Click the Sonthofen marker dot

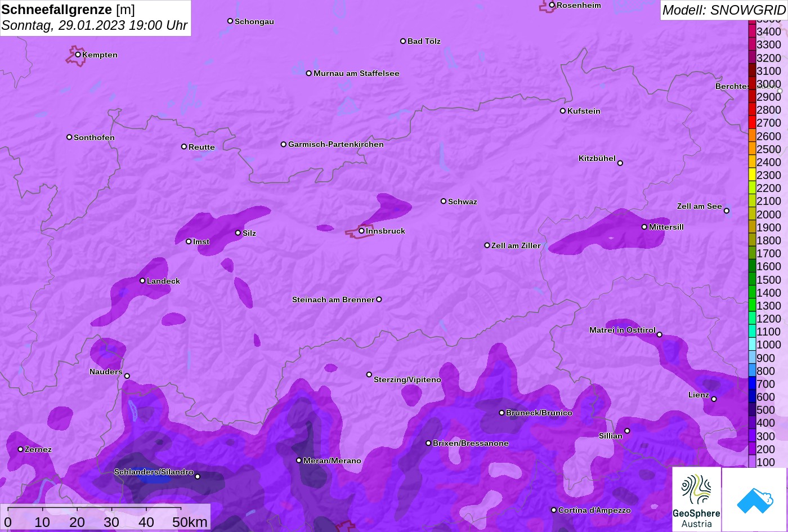69,137
